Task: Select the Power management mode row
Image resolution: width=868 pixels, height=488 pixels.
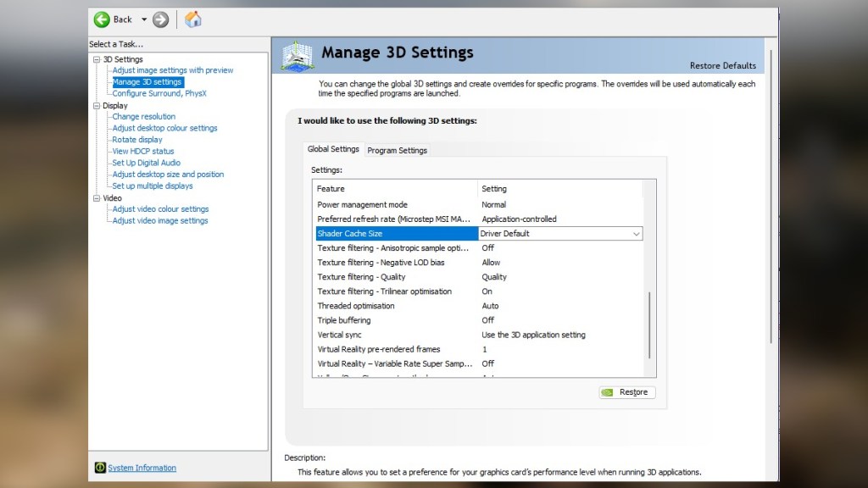Action: pos(397,204)
